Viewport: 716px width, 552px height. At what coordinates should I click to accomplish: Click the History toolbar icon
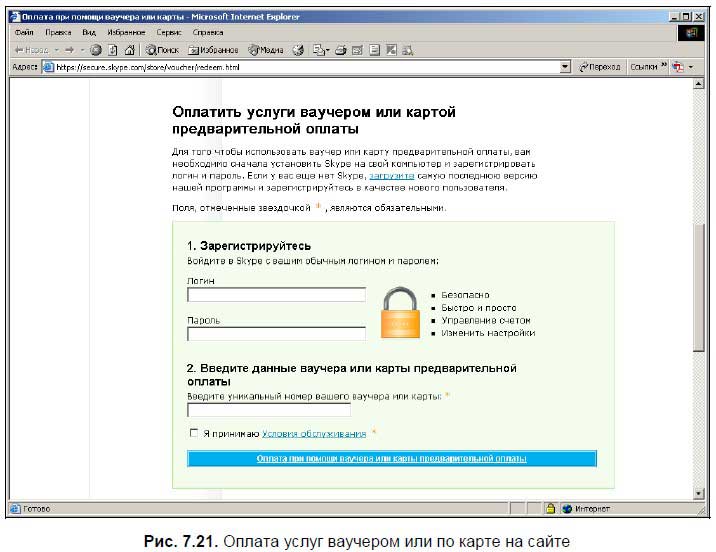(x=298, y=49)
